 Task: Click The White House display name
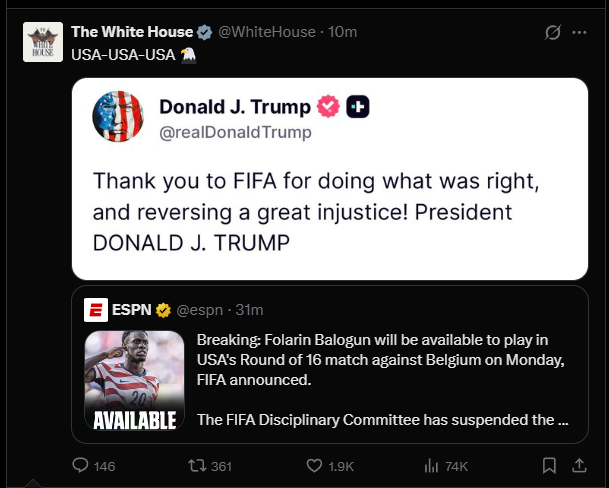pos(132,32)
